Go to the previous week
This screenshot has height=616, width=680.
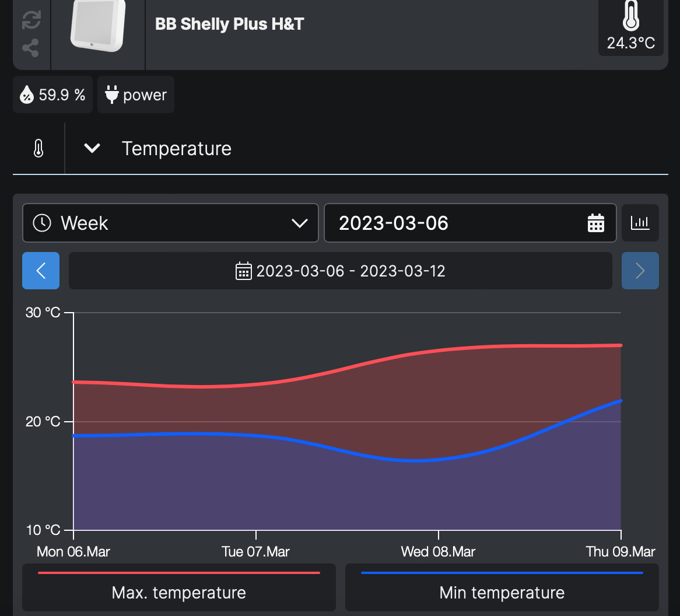pyautogui.click(x=41, y=271)
